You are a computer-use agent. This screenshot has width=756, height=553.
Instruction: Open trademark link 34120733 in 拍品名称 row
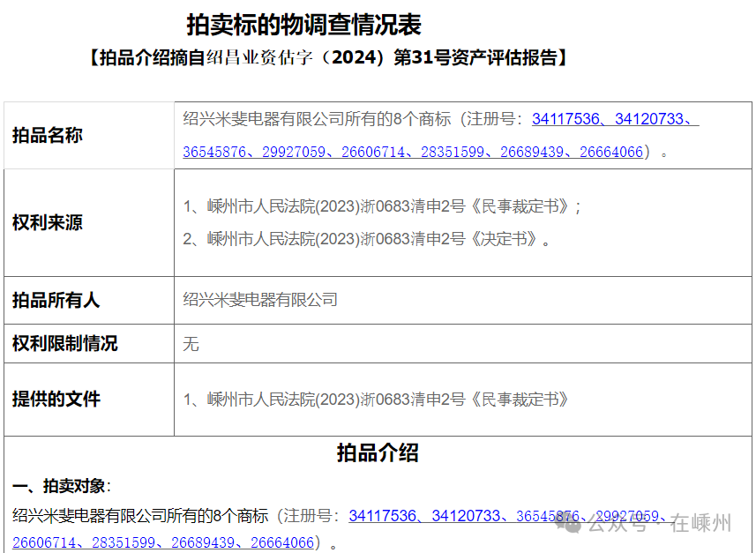point(649,118)
